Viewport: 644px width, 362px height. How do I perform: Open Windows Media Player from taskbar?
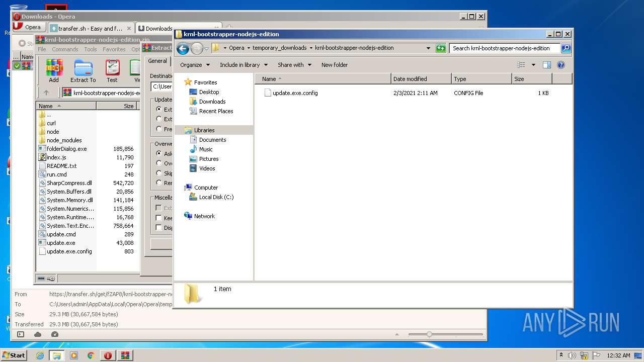74,355
